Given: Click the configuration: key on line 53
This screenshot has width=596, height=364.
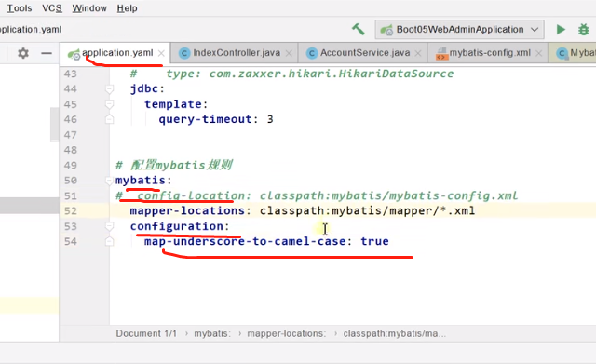Looking at the screenshot, I should pos(180,226).
